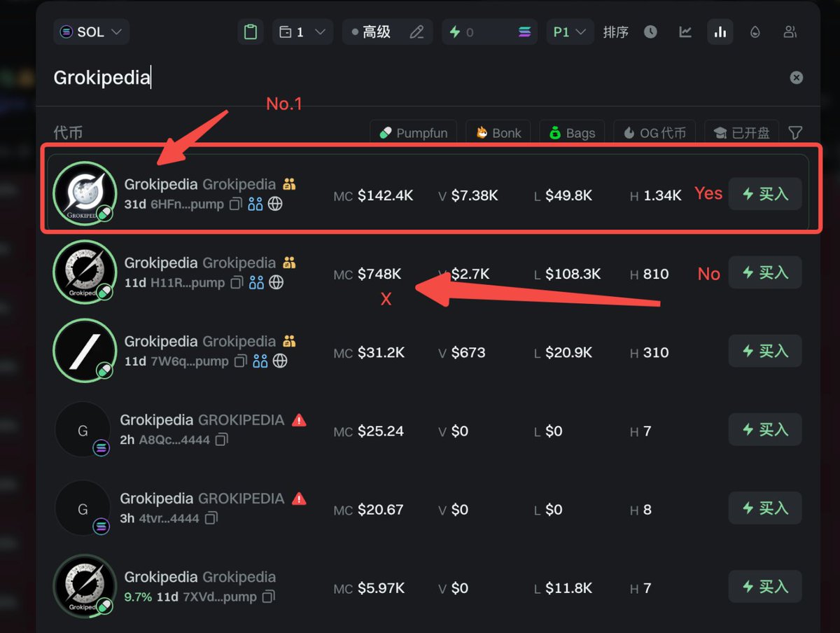
Task: Copy the 7W6q...pump contract address
Action: tap(240, 361)
